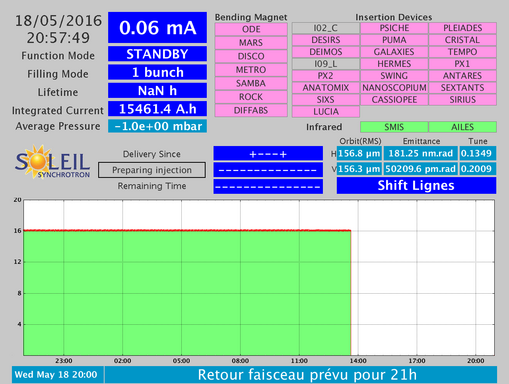Click the PLEIADES beamline box
The height and width of the screenshot is (384, 509).
coord(463,28)
